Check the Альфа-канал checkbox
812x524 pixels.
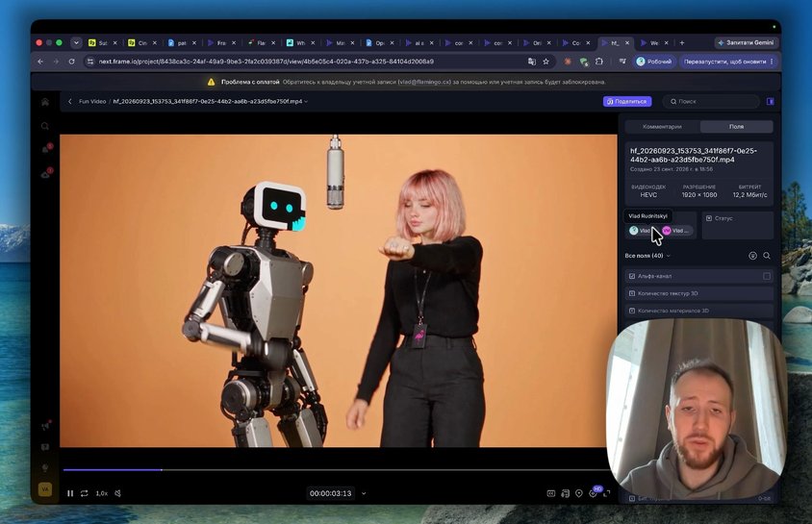click(x=767, y=276)
